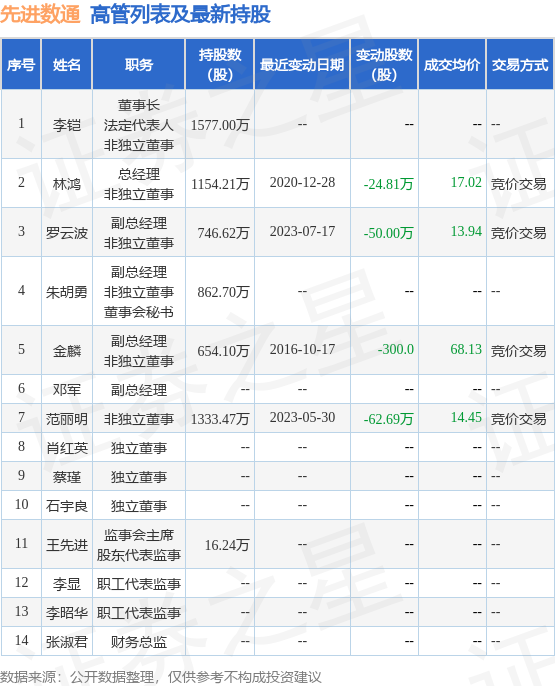Select the name 邓军
This screenshot has width=555, height=686.
click(x=67, y=389)
